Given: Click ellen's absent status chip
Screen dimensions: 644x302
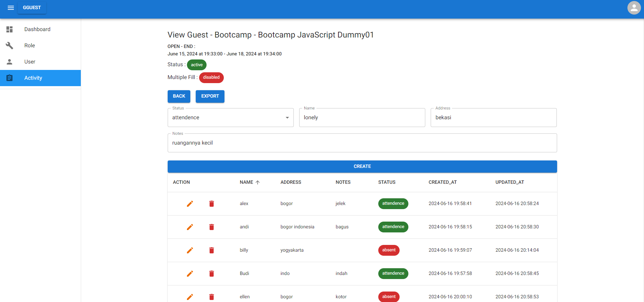Looking at the screenshot, I should tap(389, 297).
